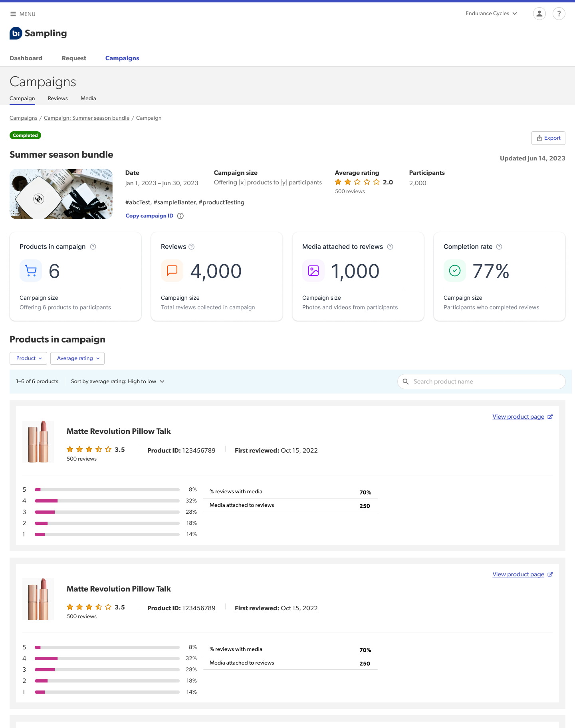Click the Sampling logo icon

pyautogui.click(x=16, y=33)
